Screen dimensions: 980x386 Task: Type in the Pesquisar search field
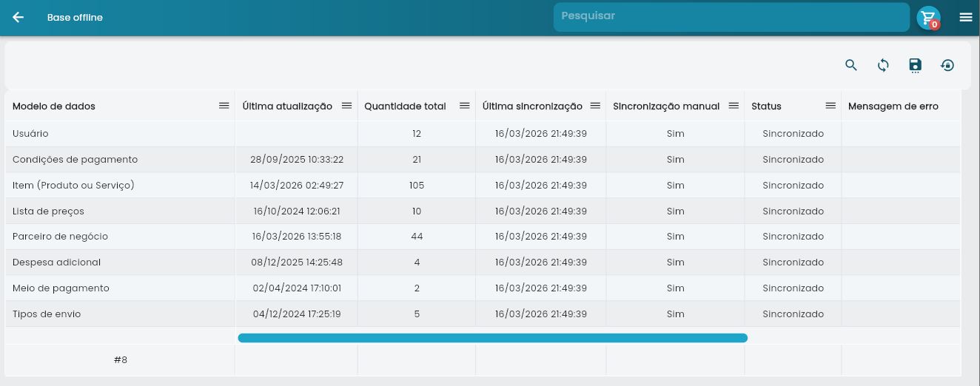coord(731,16)
